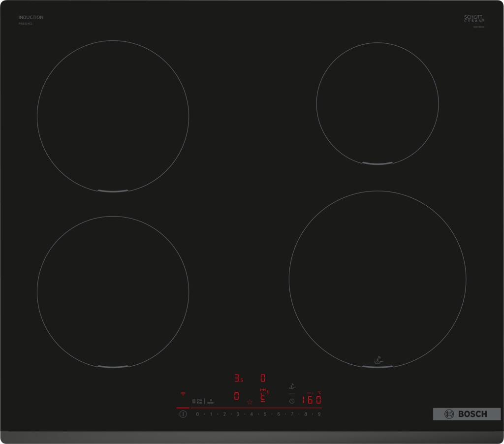The image size is (504, 444).
Task: Tap the large top-left cooking zone
Action: pos(113,116)
